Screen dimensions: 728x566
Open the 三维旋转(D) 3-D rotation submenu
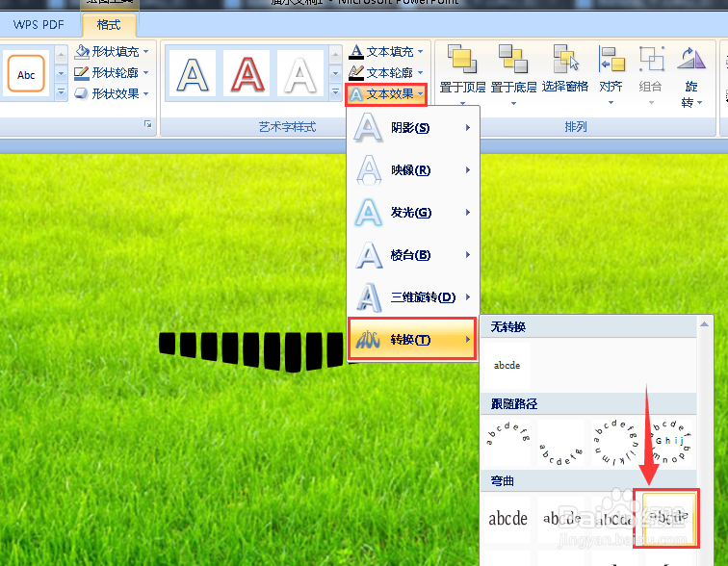click(x=413, y=296)
